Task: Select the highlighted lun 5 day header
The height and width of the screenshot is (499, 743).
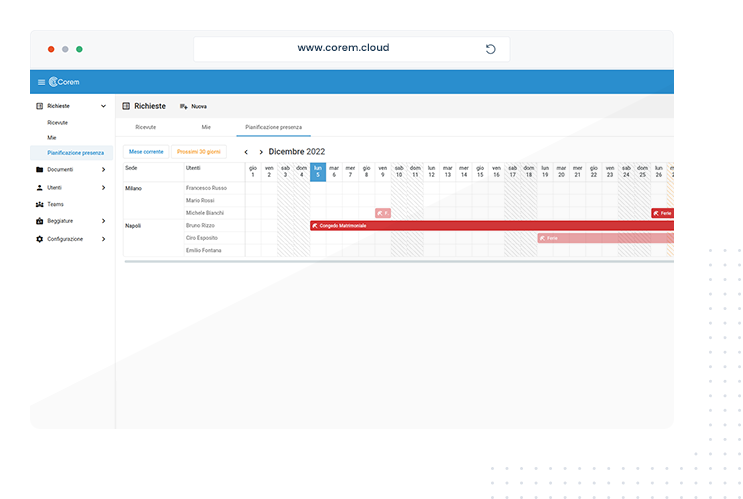Action: [x=318, y=172]
